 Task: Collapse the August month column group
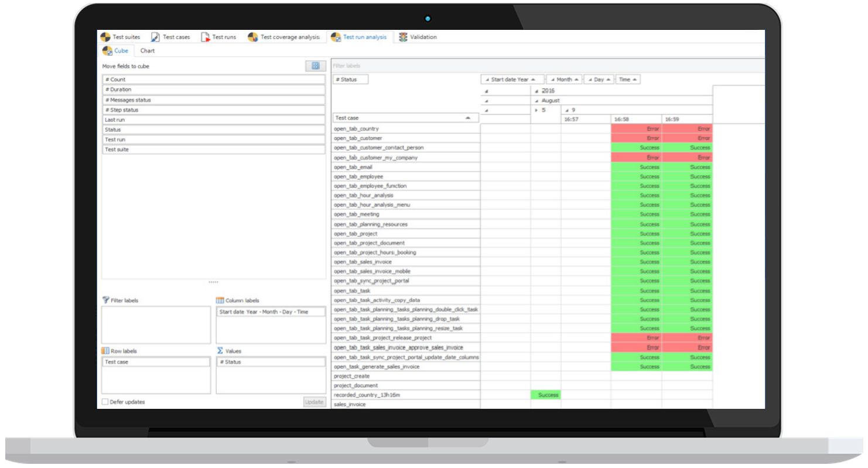[x=537, y=100]
